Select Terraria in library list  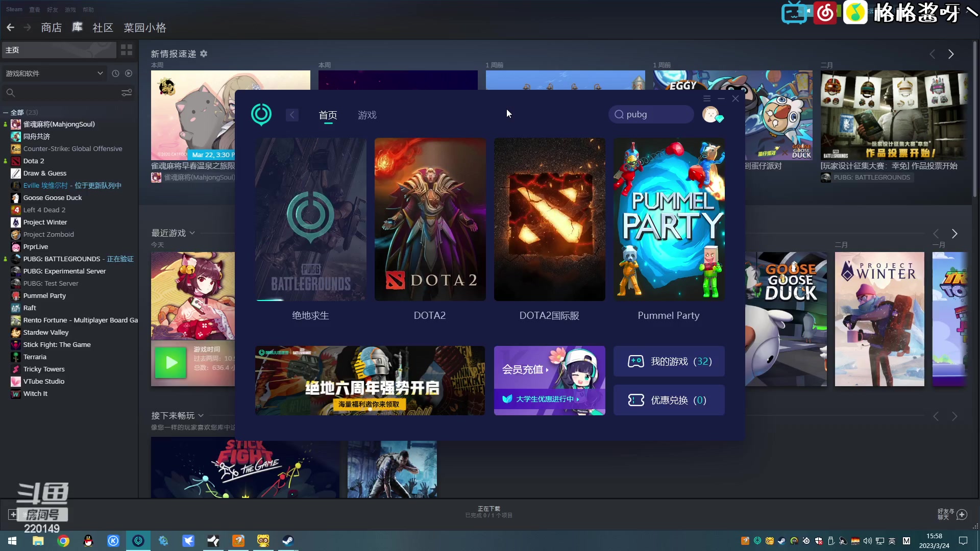coord(35,357)
